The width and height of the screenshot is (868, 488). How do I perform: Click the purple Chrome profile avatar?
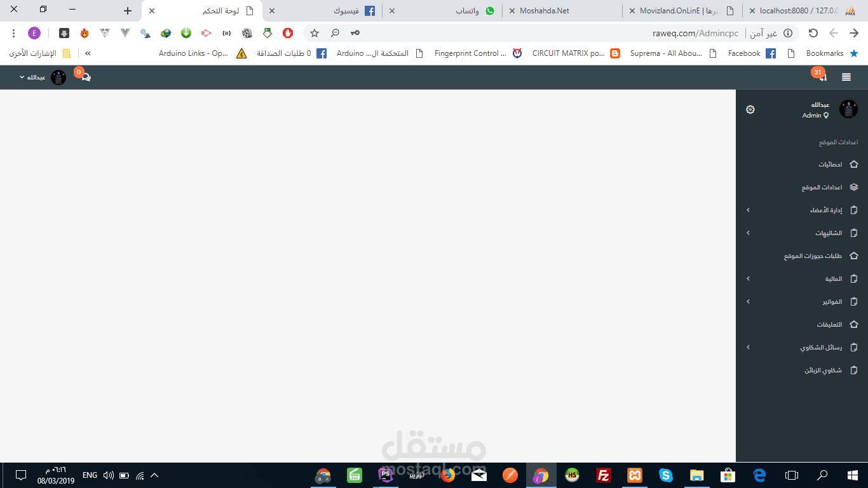point(34,33)
